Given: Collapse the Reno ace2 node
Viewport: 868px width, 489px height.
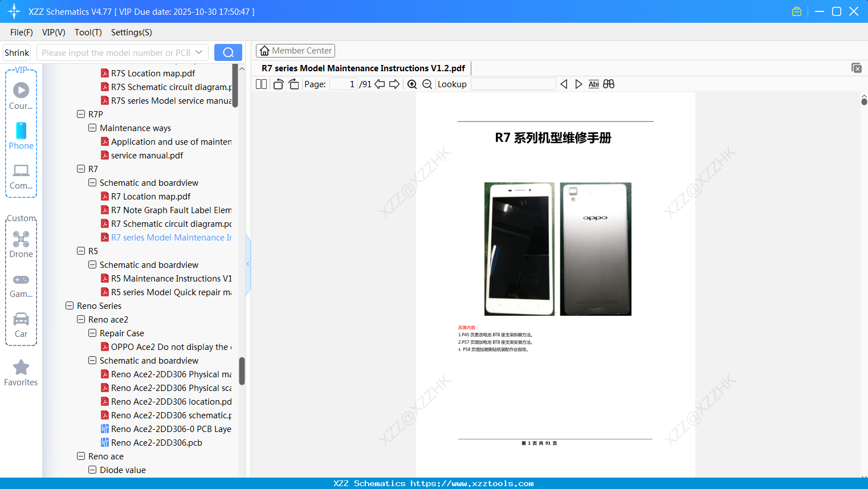Looking at the screenshot, I should (81, 319).
